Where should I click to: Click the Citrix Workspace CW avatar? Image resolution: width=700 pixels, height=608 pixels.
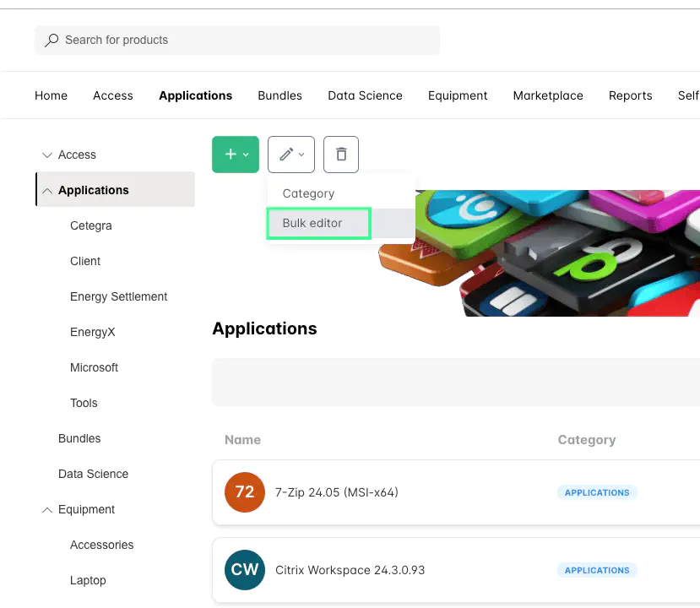pyautogui.click(x=244, y=570)
